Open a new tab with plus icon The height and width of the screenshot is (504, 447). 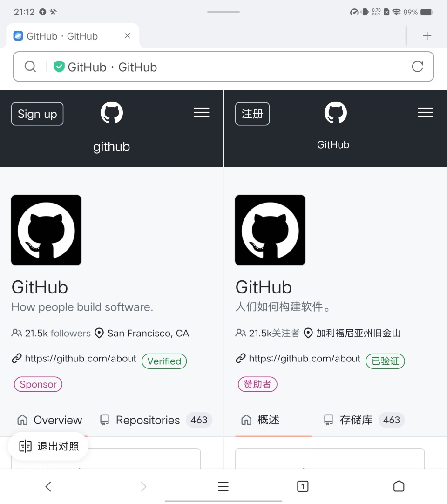tap(427, 36)
